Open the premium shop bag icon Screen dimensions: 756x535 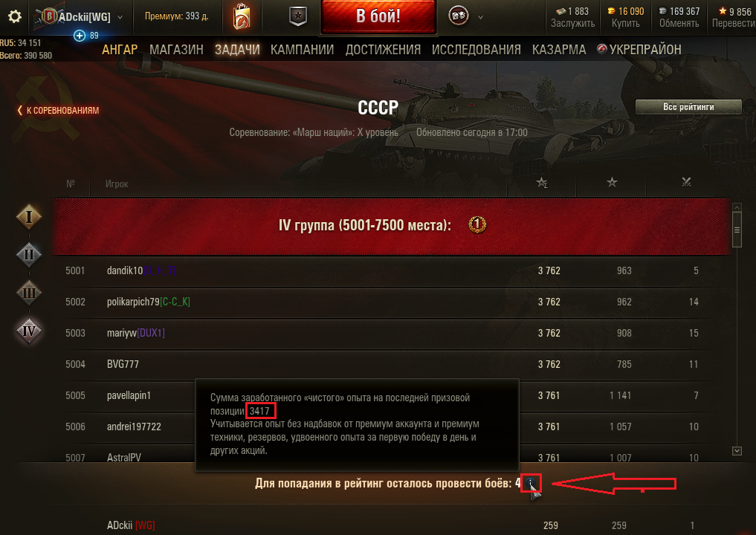pos(241,17)
